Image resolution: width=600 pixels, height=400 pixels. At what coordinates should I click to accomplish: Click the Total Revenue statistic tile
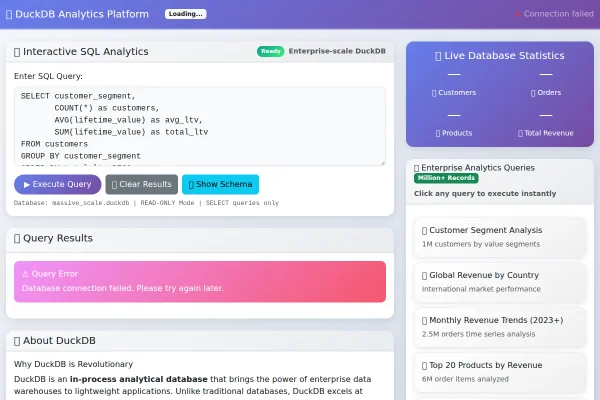pos(546,124)
